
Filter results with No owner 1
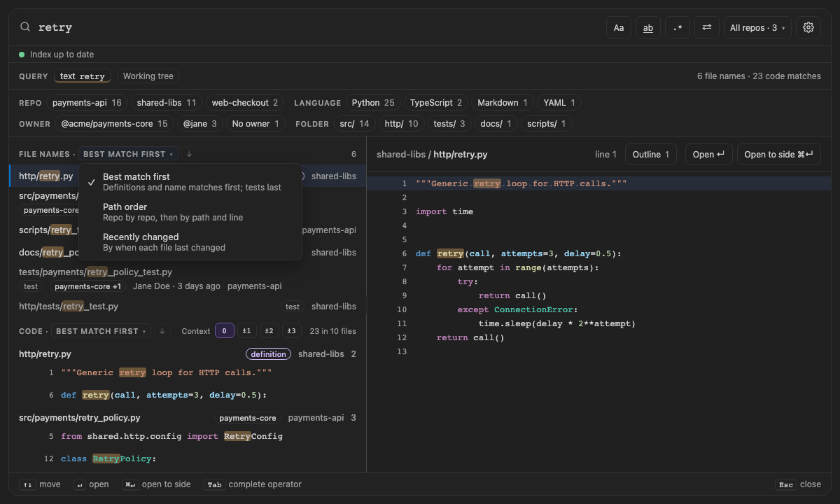point(255,124)
